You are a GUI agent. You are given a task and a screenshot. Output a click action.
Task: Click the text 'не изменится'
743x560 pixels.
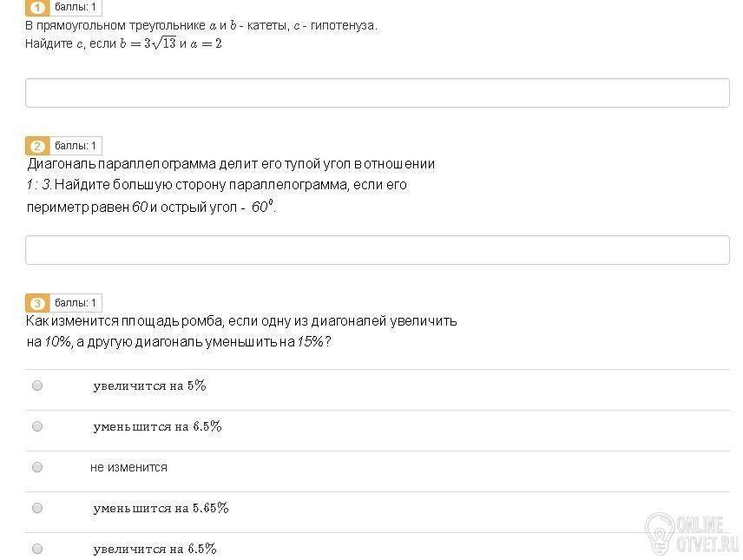tap(128, 468)
